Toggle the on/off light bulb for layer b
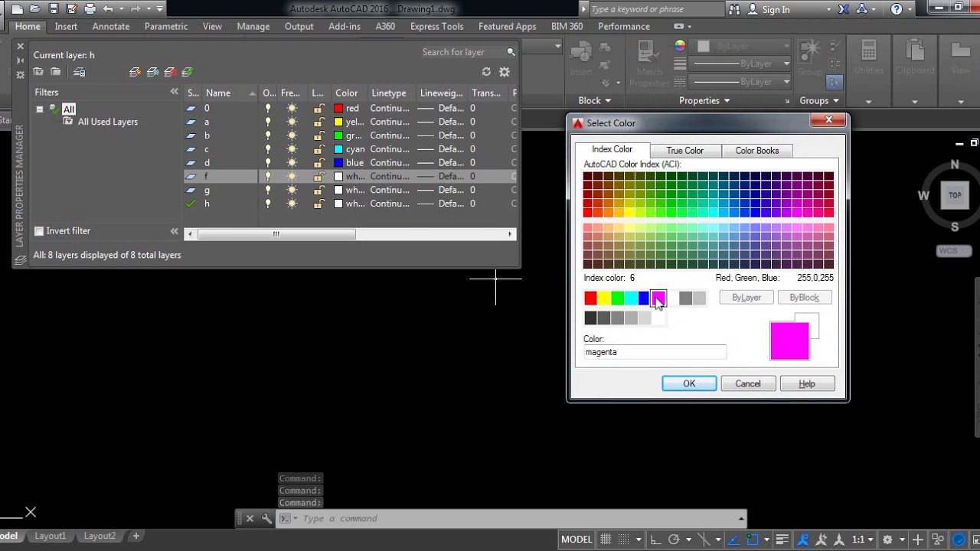 pos(267,135)
